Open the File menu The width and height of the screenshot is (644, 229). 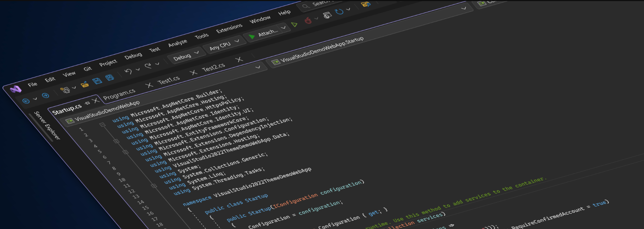pos(32,84)
